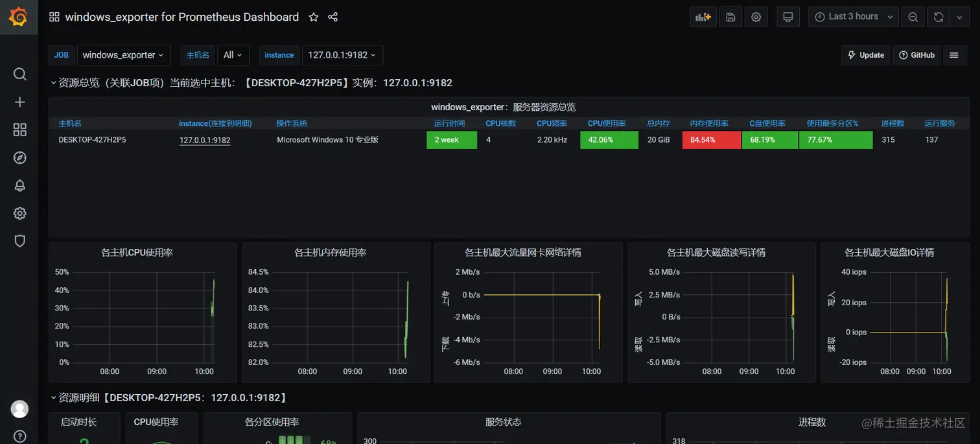Collapse the 资源明细 row section

pos(169,397)
